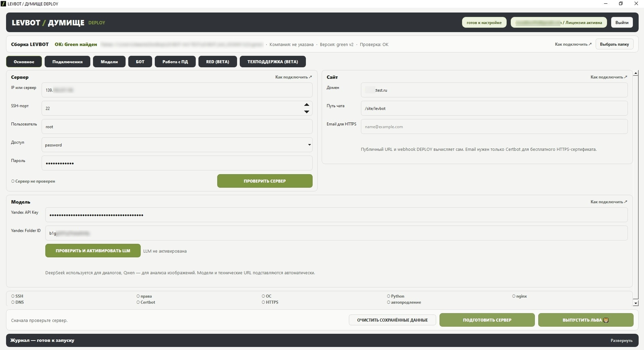Open the Работа с ПД tab
Image resolution: width=644 pixels, height=350 pixels.
coord(175,62)
